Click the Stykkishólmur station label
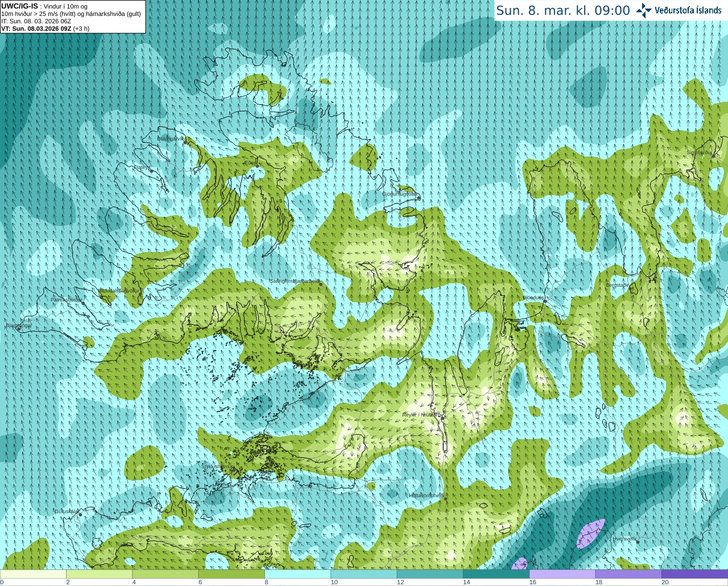 217,467
